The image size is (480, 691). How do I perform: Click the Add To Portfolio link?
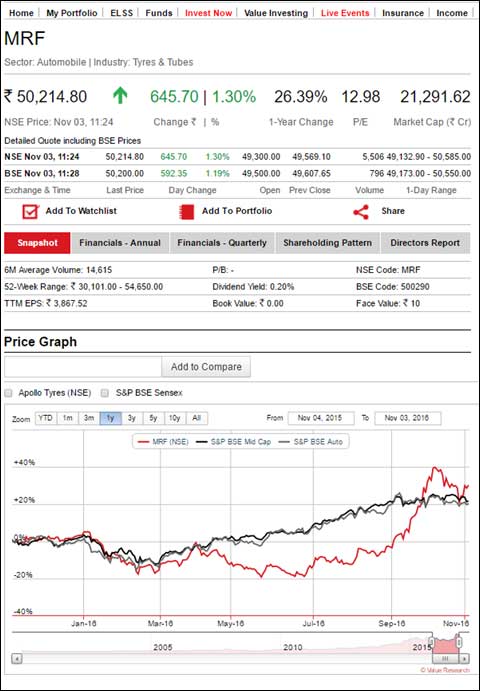[x=237, y=211]
